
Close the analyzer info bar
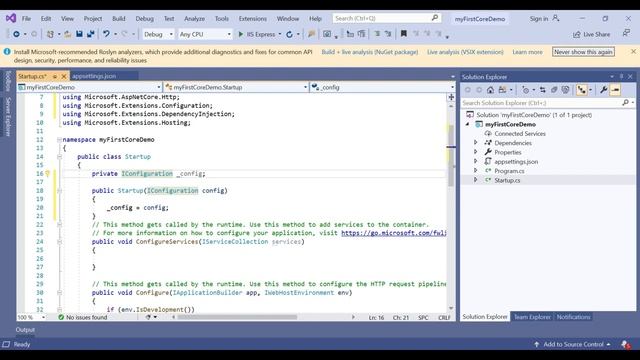coord(633,51)
